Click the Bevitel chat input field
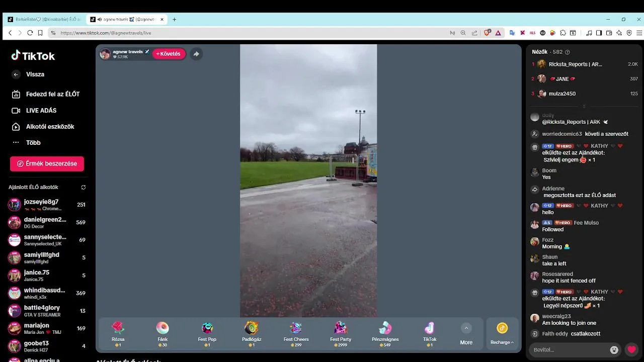The width and height of the screenshot is (644, 362). 569,349
